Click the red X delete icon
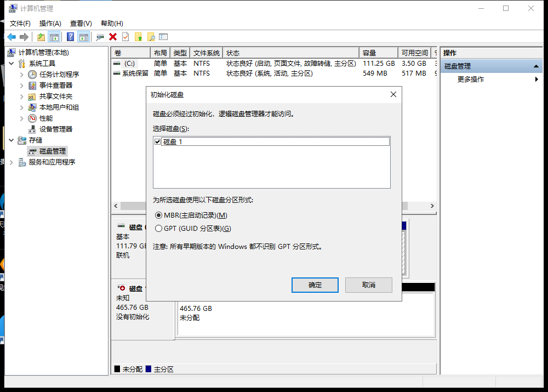548x392 pixels. (112, 37)
